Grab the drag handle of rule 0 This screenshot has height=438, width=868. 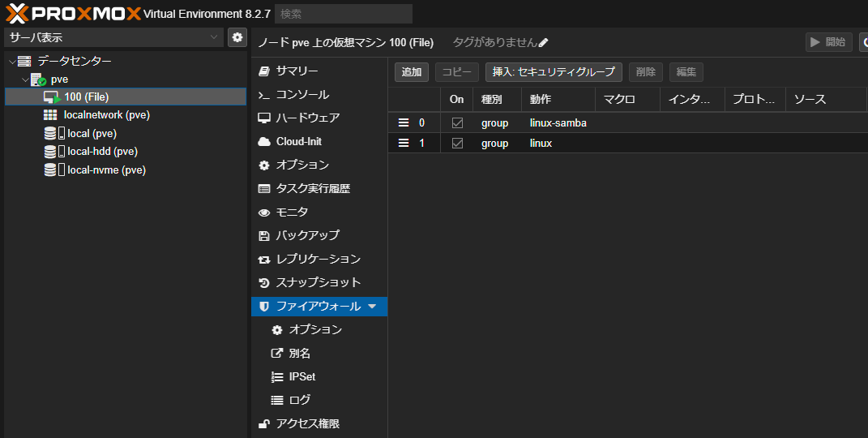click(x=404, y=122)
